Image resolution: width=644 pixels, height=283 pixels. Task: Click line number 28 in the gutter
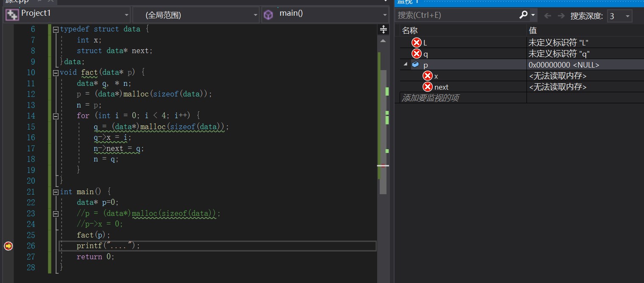31,268
